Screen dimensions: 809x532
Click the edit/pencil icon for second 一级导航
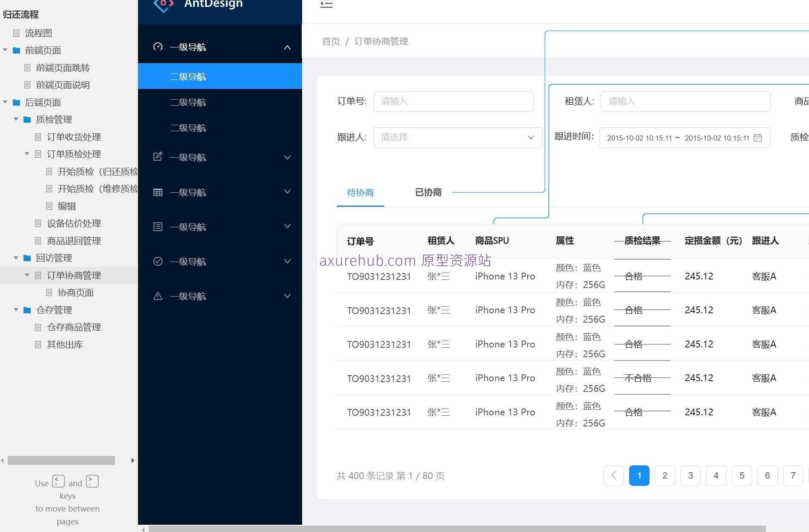tap(158, 157)
